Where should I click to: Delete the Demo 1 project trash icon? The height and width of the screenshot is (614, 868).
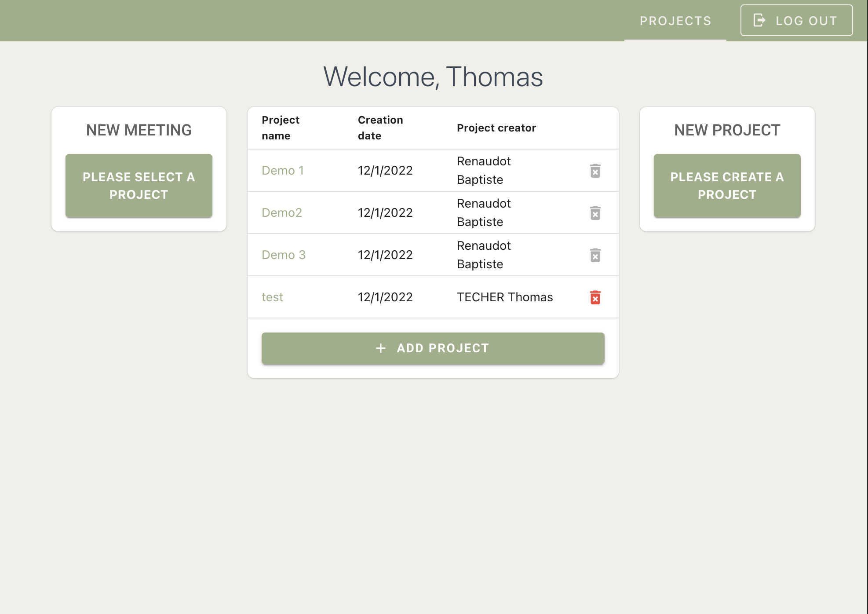point(595,171)
